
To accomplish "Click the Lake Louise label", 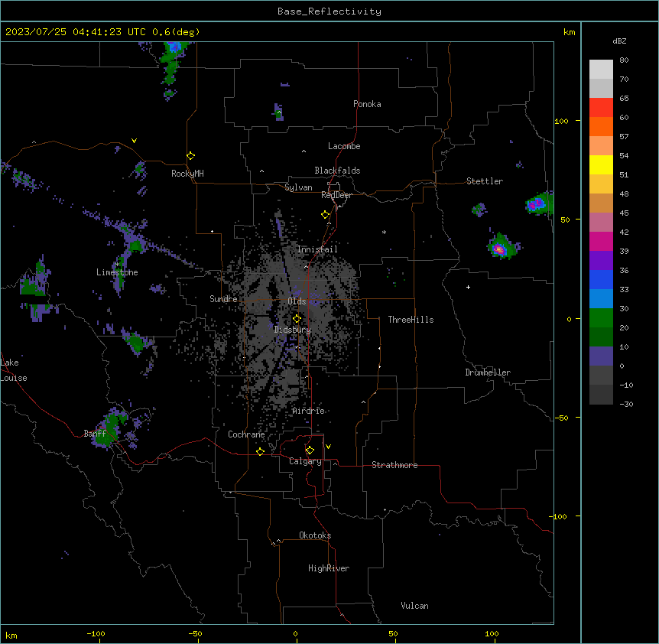I will pyautogui.click(x=12, y=370).
